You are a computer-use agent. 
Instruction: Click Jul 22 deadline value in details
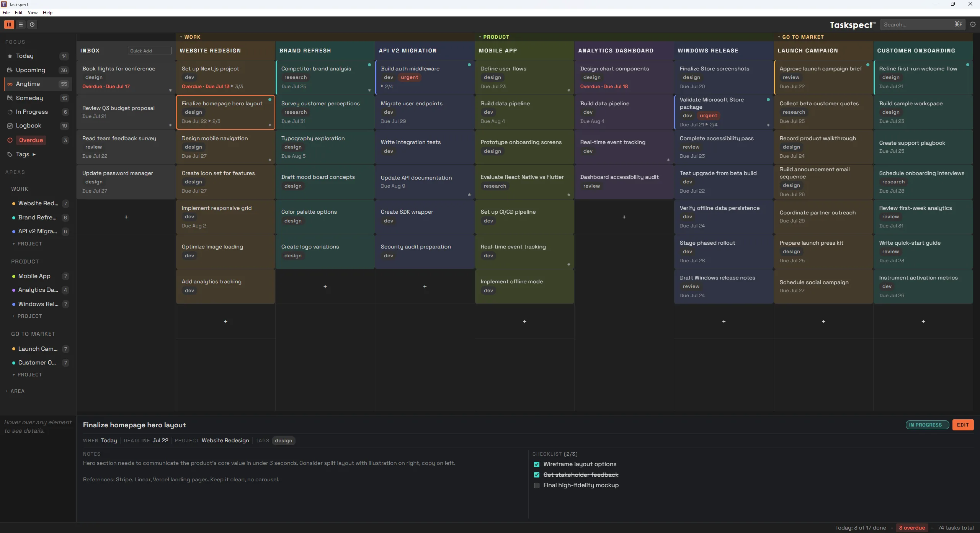point(160,441)
